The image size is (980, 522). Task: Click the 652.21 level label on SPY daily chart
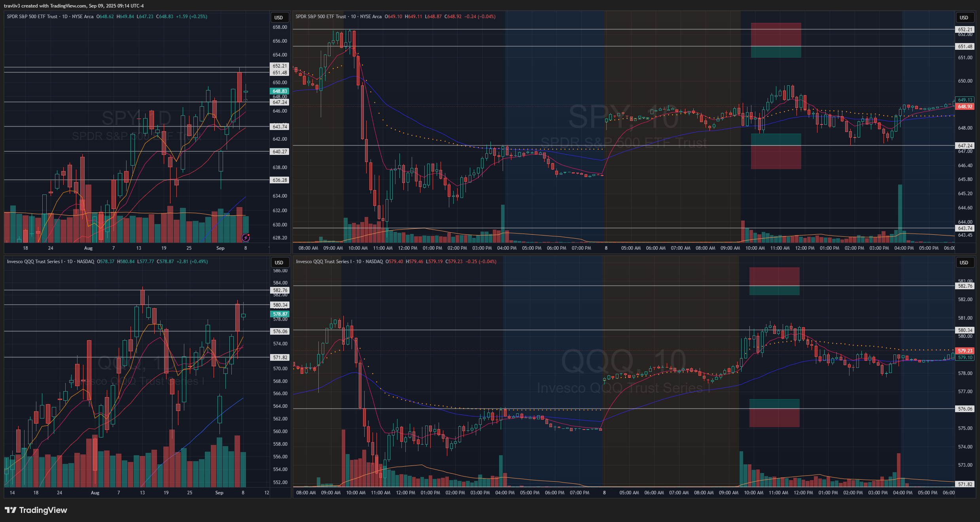click(280, 66)
